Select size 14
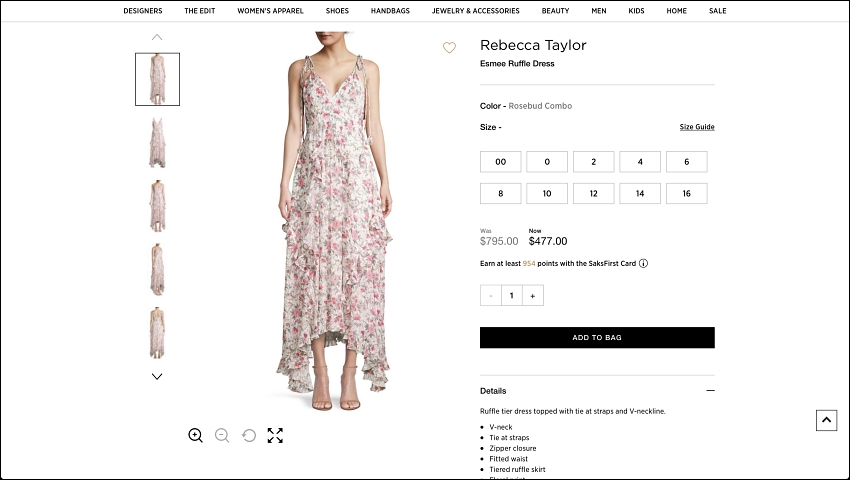Image resolution: width=850 pixels, height=480 pixels. point(640,194)
